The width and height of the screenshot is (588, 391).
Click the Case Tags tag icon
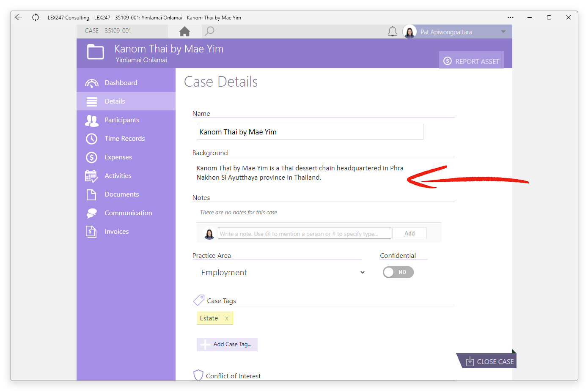click(199, 300)
